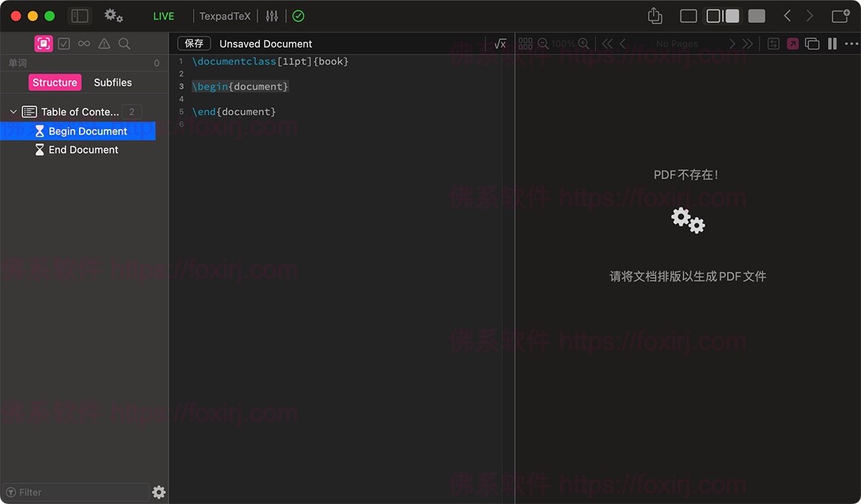
Task: Open the TexpadTeX engine selector
Action: [225, 15]
